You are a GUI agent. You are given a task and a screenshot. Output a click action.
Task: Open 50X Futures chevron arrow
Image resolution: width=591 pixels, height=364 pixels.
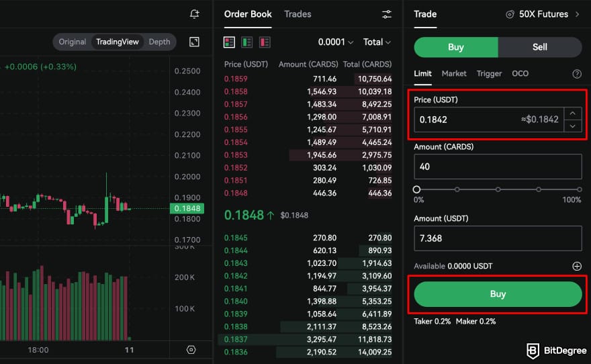point(577,14)
